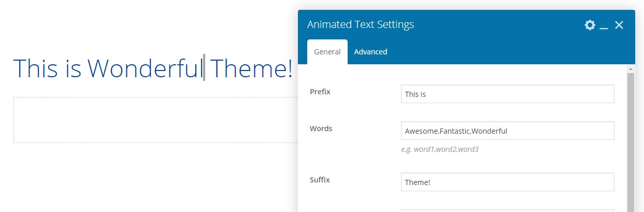Click the animated word Wonderful in the heading
Viewport: 644px width, 212px height.
[145, 68]
